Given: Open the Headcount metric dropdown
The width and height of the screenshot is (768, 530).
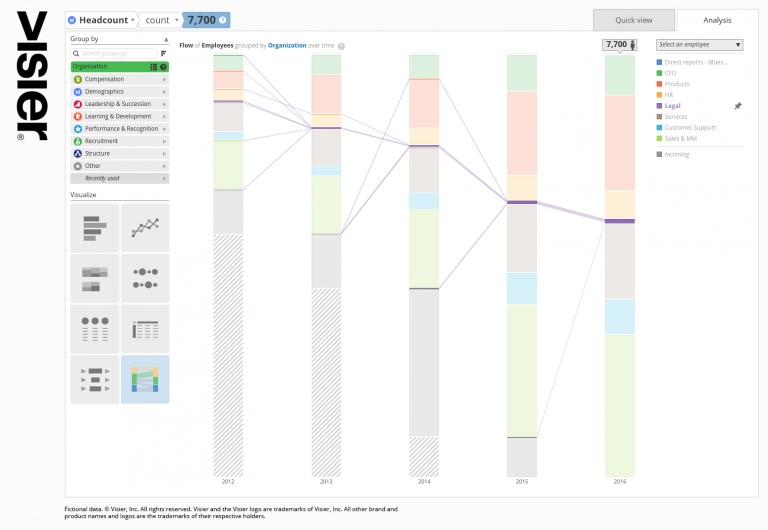Looking at the screenshot, I should pyautogui.click(x=101, y=20).
